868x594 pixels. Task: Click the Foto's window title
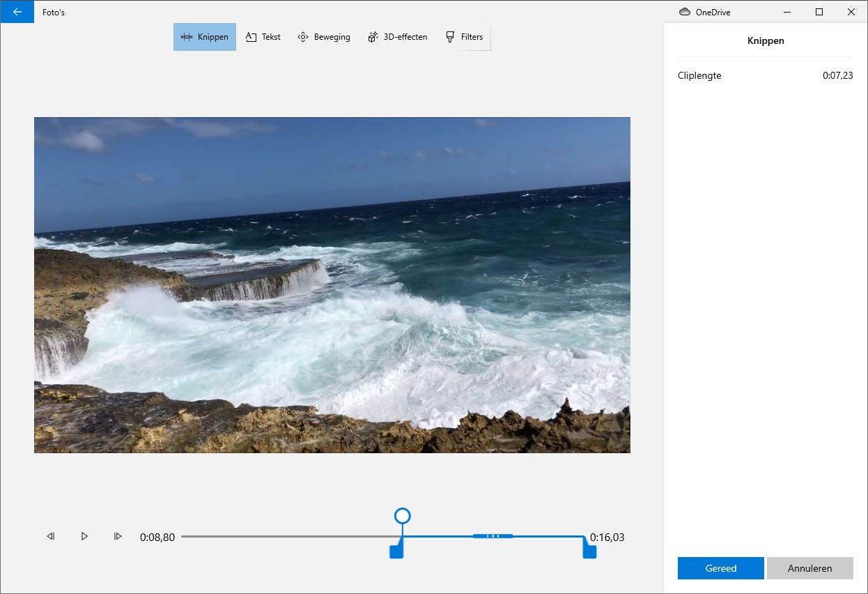pyautogui.click(x=54, y=12)
